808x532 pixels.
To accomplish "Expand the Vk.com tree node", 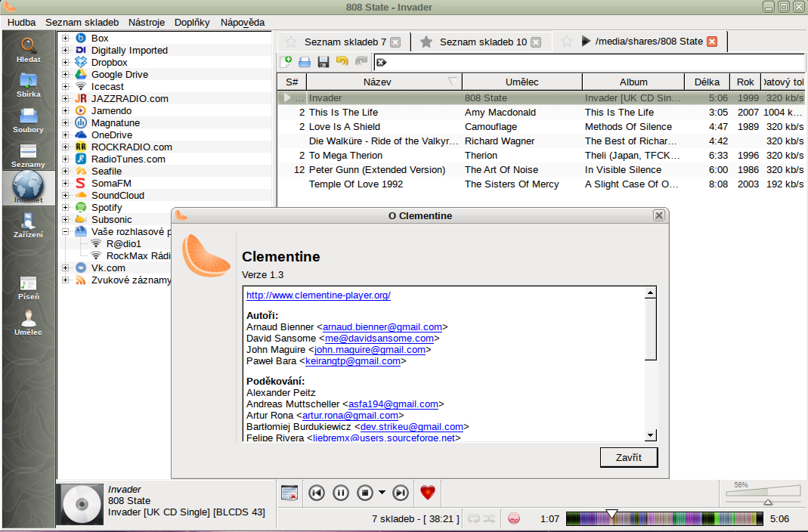I will pyautogui.click(x=66, y=268).
